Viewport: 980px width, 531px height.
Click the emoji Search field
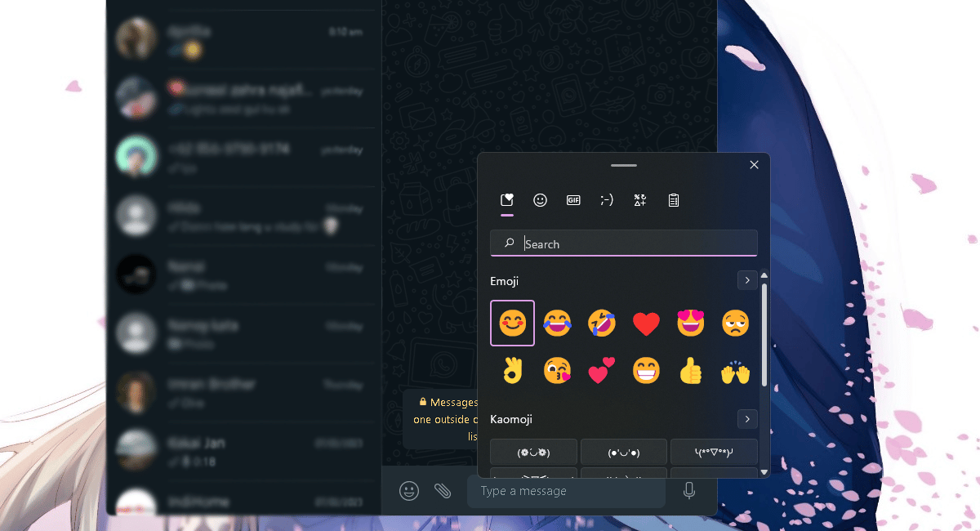click(624, 243)
